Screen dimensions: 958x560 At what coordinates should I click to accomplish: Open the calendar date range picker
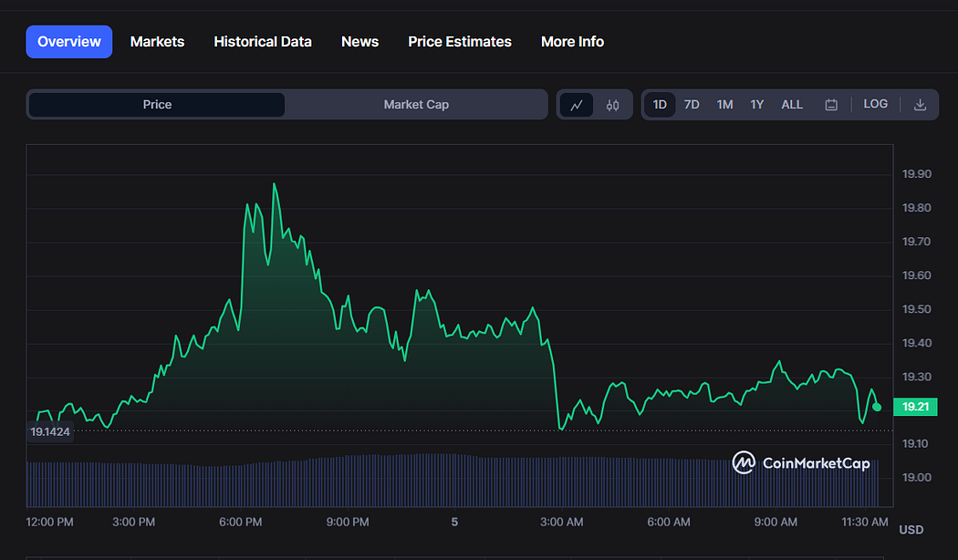point(831,105)
